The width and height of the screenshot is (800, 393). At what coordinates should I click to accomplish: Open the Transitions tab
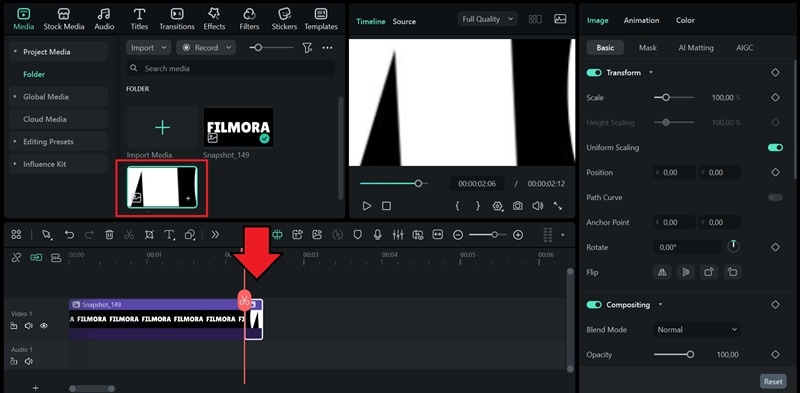[177, 19]
